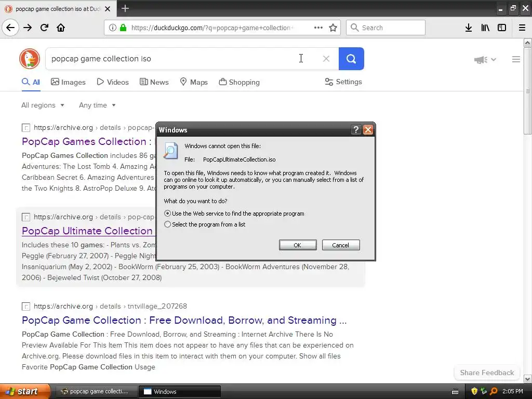The height and width of the screenshot is (399, 532).
Task: Click the orange magnifier tray icon
Action: click(x=494, y=391)
